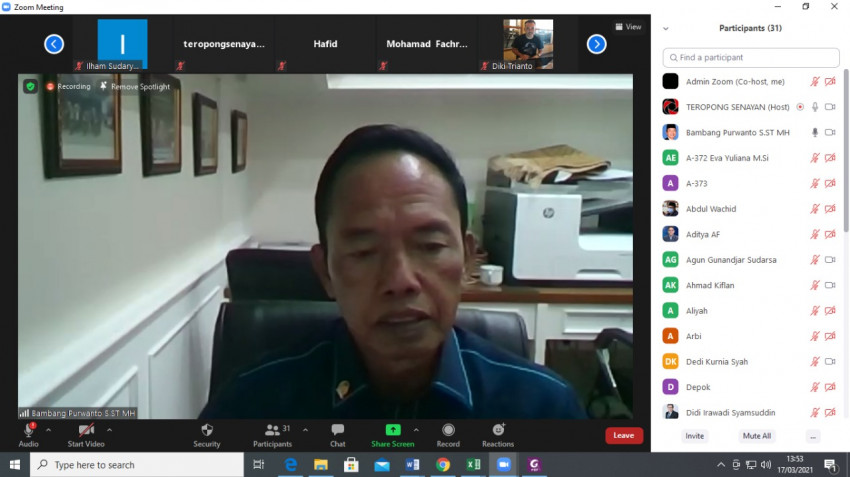Click the Hafid video tile

coord(325,44)
